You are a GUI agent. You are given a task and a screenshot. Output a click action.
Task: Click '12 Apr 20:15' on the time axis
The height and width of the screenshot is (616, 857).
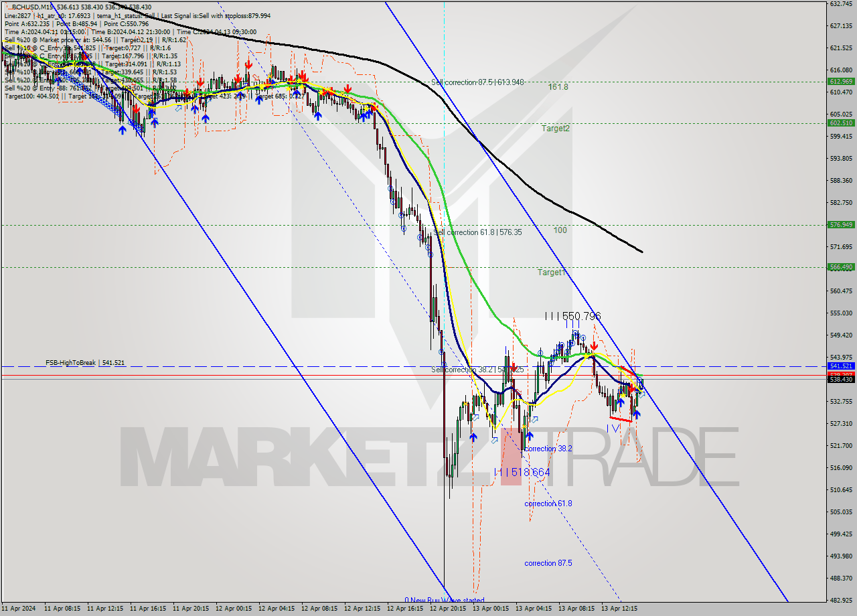[448, 609]
